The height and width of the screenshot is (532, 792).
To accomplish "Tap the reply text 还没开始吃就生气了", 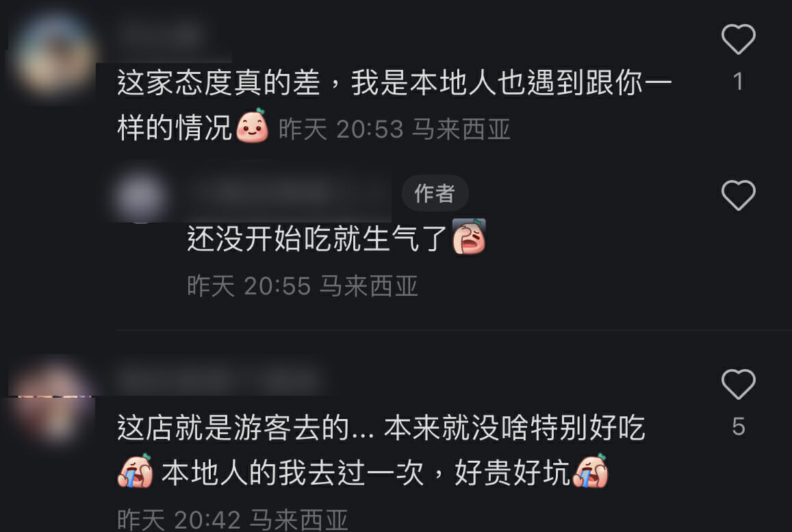I will [317, 238].
